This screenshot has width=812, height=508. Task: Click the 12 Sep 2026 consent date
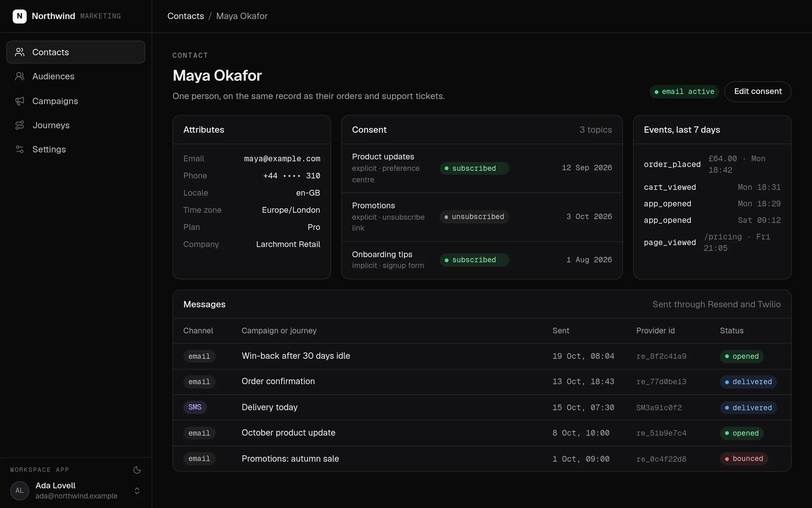[586, 168]
